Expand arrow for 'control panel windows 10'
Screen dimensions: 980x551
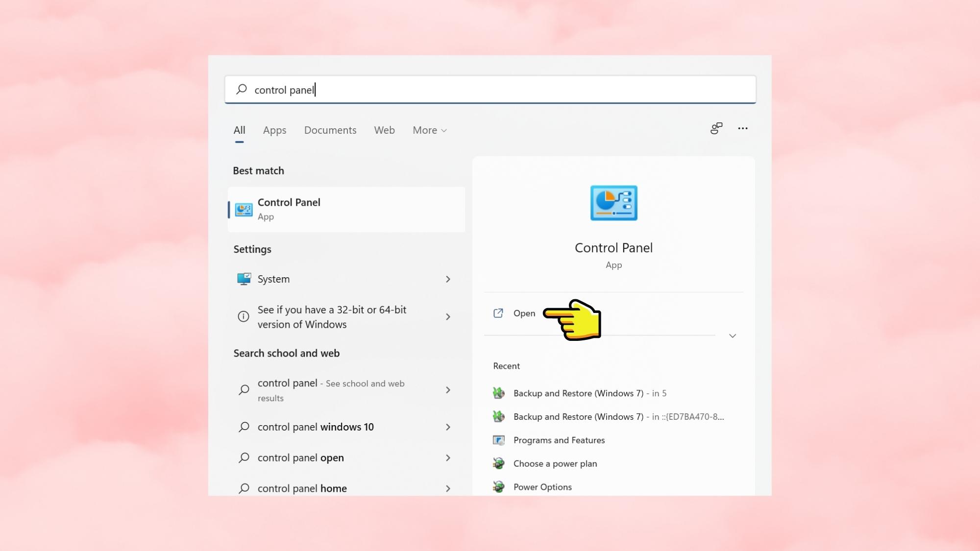448,427
